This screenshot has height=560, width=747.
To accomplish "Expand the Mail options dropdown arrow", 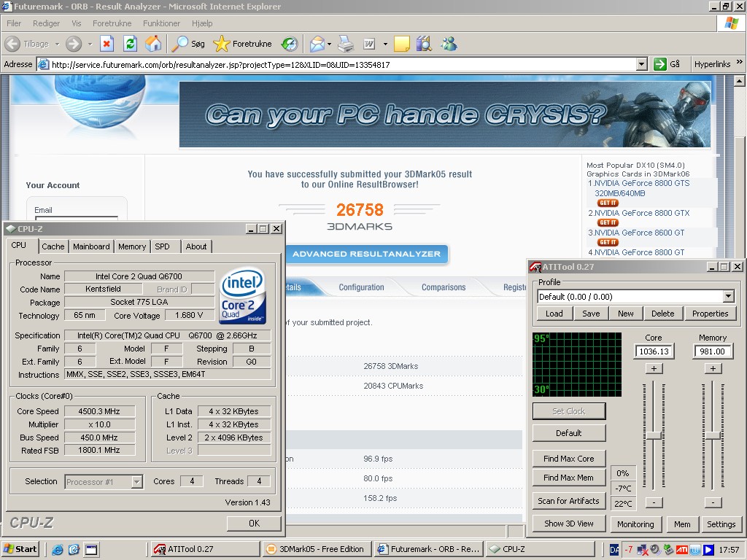I will [x=329, y=44].
